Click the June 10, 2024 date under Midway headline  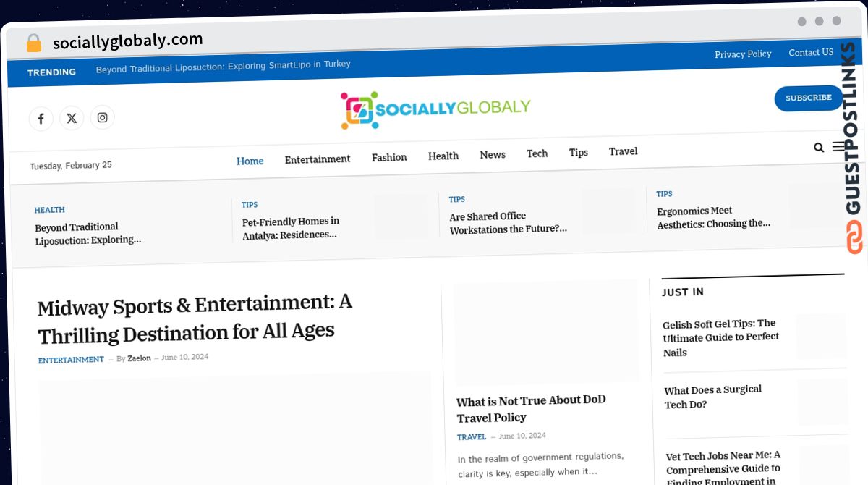click(x=185, y=358)
